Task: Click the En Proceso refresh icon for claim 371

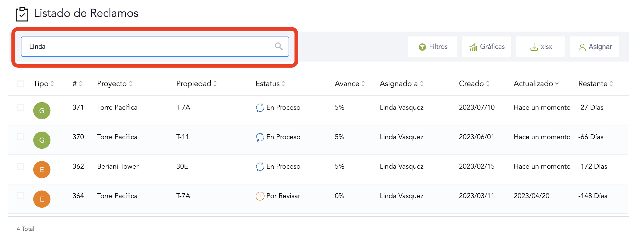Action: pyautogui.click(x=260, y=108)
